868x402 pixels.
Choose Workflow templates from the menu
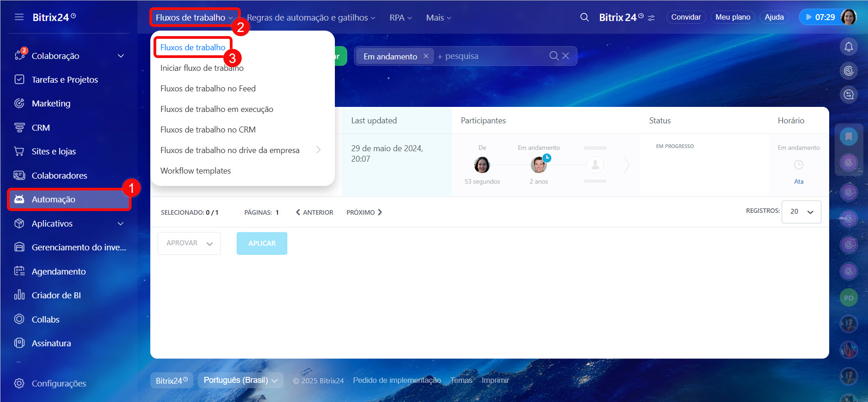pos(196,171)
